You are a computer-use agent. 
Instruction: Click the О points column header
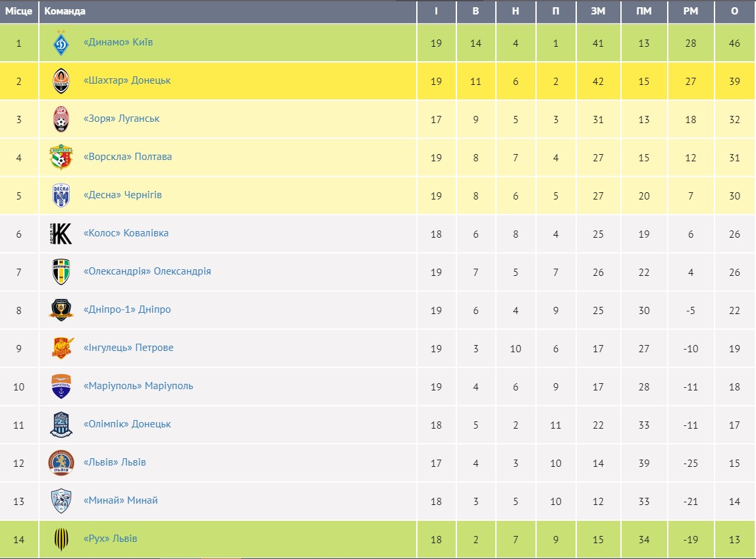(734, 11)
